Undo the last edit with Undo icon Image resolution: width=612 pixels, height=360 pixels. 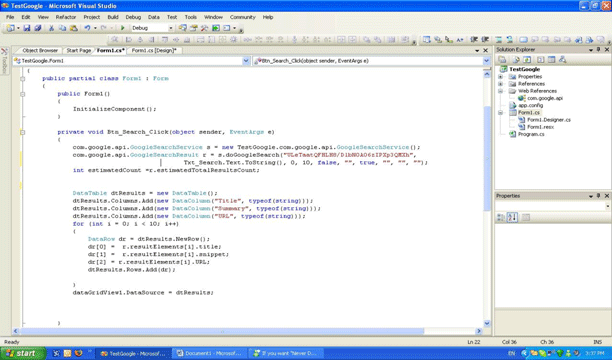click(x=87, y=28)
